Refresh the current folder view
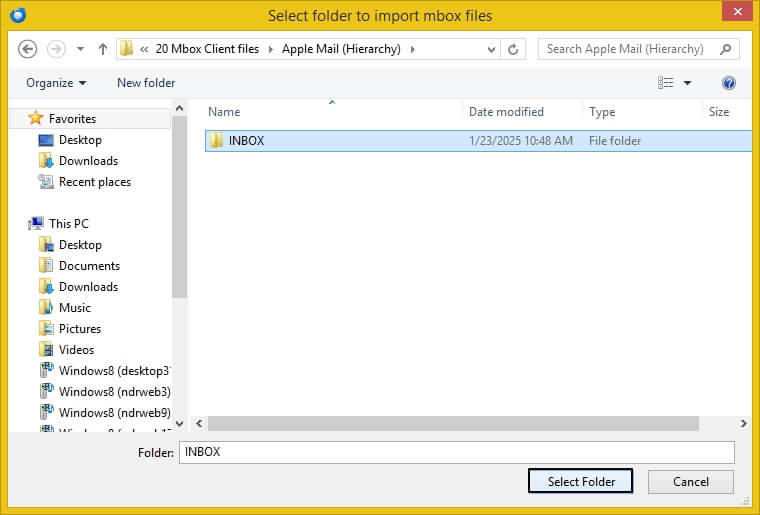The image size is (760, 515). 513,49
